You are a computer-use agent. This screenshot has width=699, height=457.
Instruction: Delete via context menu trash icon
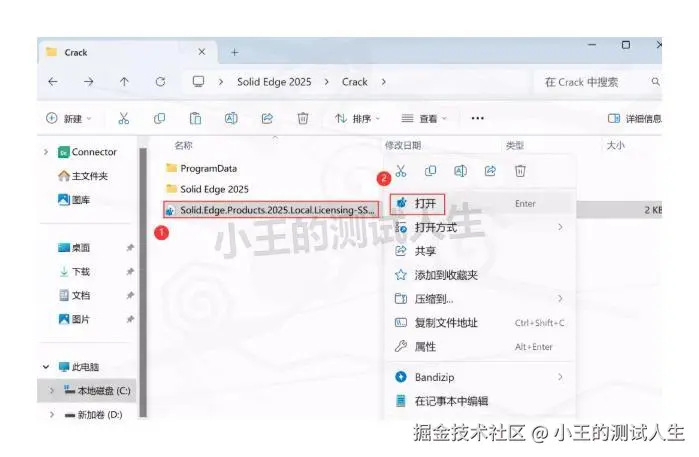click(x=520, y=171)
